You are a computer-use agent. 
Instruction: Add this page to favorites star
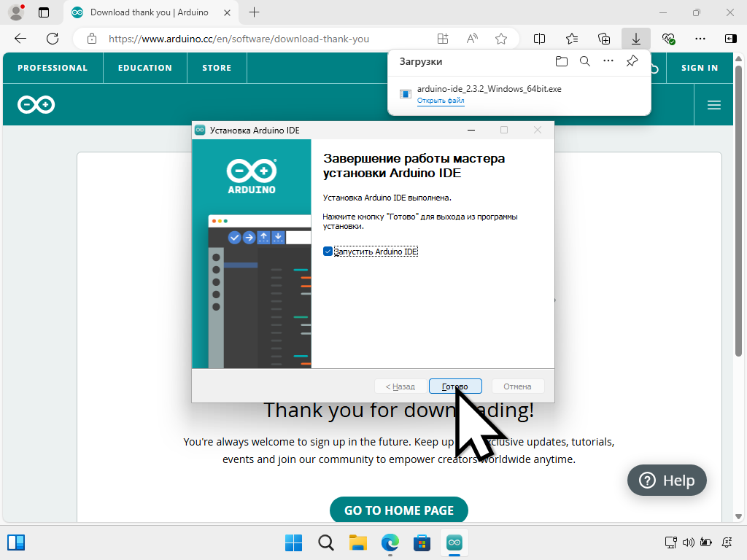pos(500,39)
